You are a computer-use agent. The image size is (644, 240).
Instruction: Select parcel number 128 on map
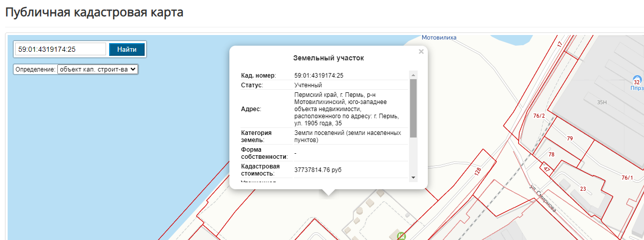478,171
